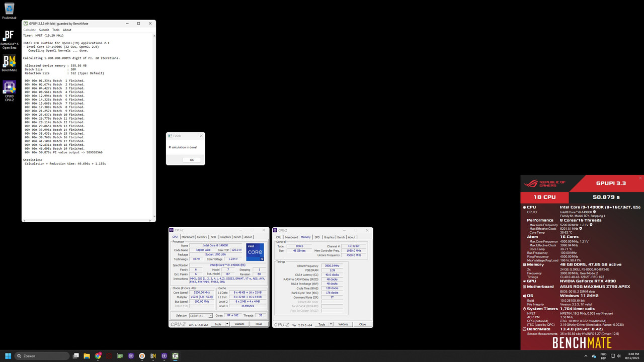The image size is (644, 362).
Task: Click the orange circular taskbar icon
Action: [x=142, y=356]
